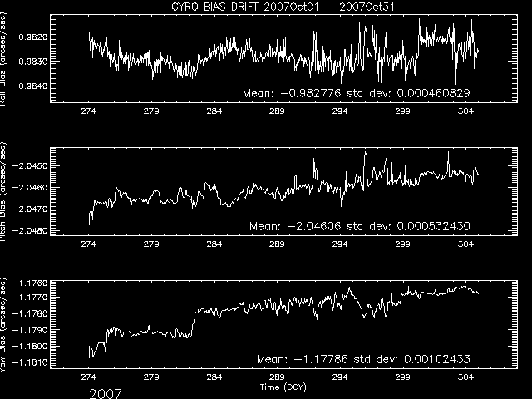Click day 279 under the Yaw Bias plot
Viewport: 532px width, 399px height.
pos(151,377)
